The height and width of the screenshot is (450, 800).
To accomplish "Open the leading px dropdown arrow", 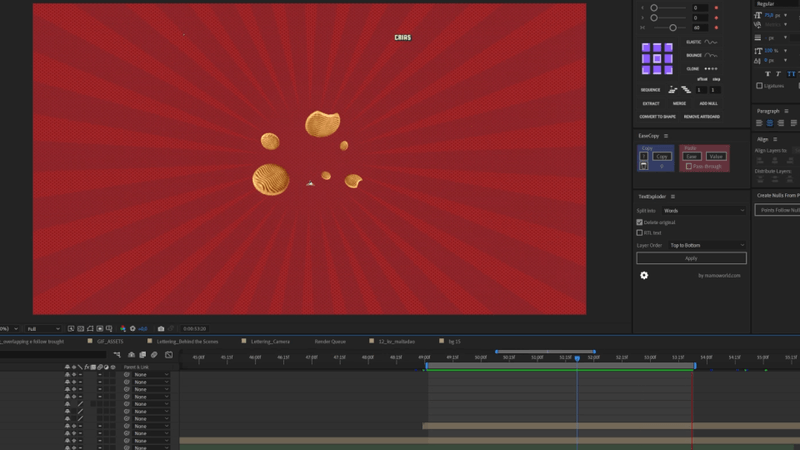I will click(x=785, y=38).
